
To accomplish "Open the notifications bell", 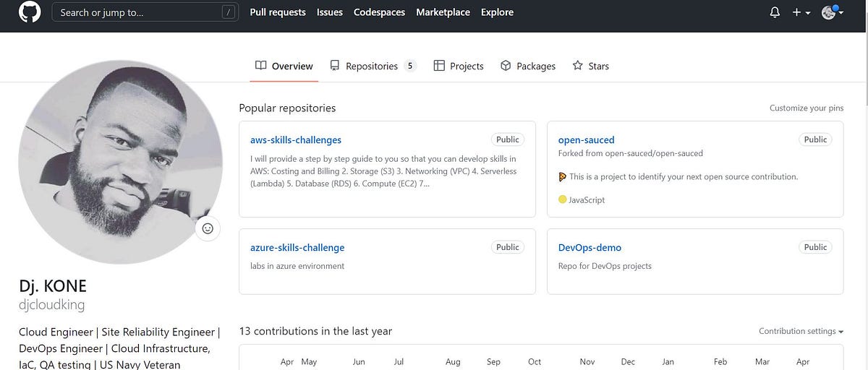I will click(x=775, y=12).
